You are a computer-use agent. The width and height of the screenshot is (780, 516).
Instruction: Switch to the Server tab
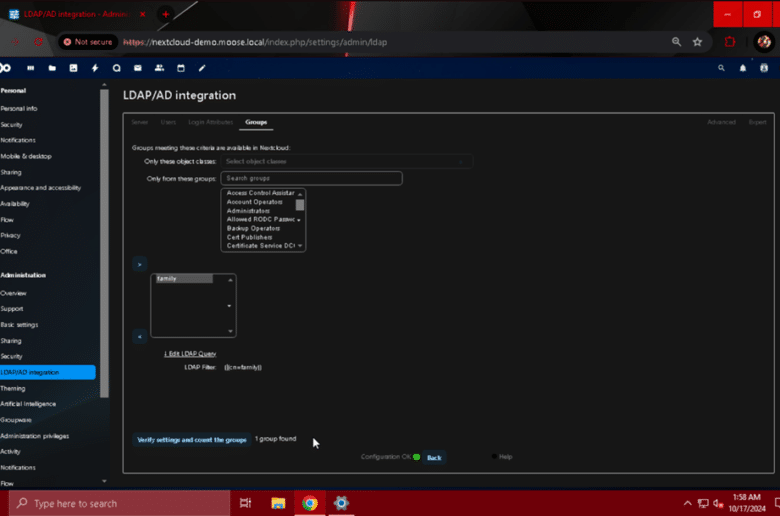140,122
